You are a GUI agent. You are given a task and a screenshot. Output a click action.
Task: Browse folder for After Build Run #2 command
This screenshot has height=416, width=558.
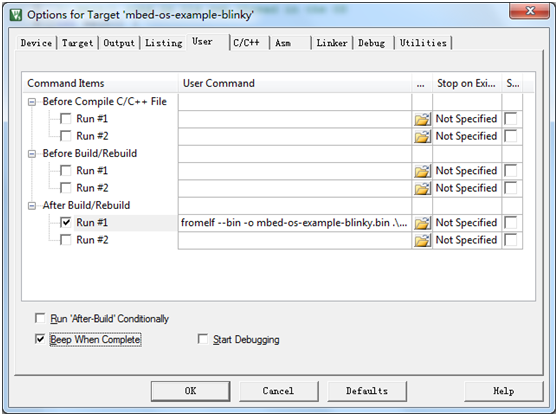click(422, 241)
